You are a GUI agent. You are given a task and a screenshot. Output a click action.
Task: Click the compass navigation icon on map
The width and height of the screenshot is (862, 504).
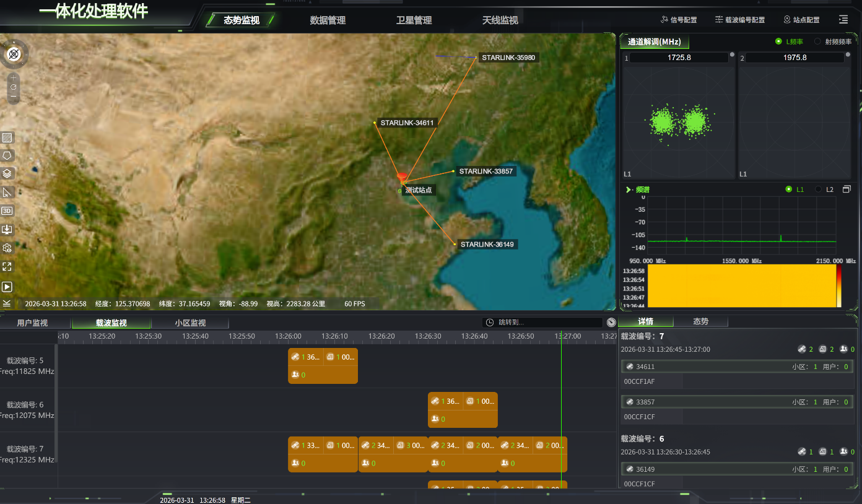(14, 54)
